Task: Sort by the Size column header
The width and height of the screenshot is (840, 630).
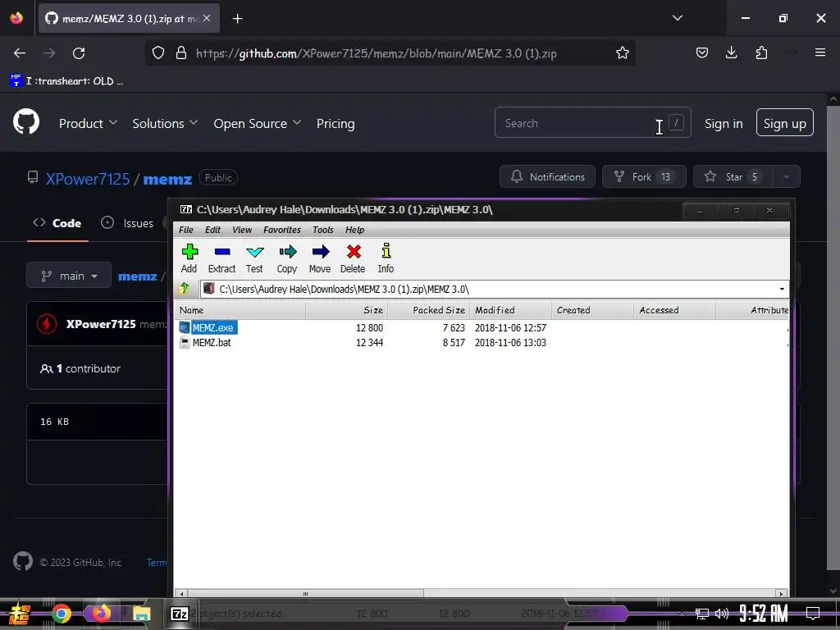Action: click(347, 310)
